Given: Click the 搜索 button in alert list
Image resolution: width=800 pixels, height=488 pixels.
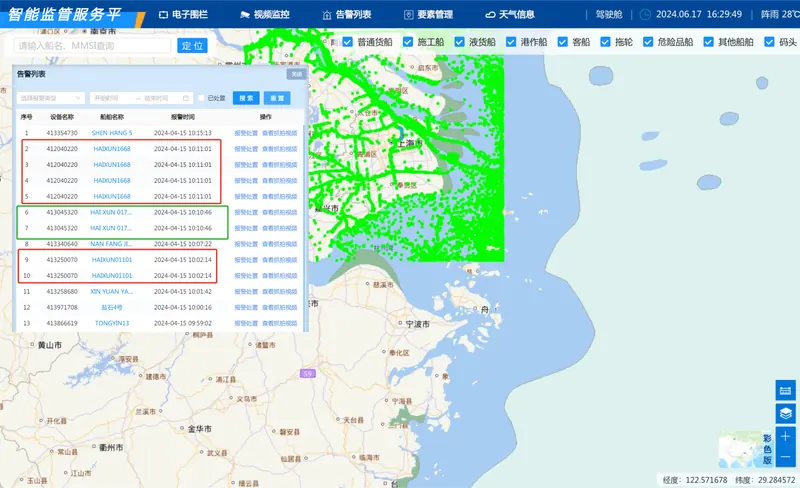Looking at the screenshot, I should tap(246, 98).
